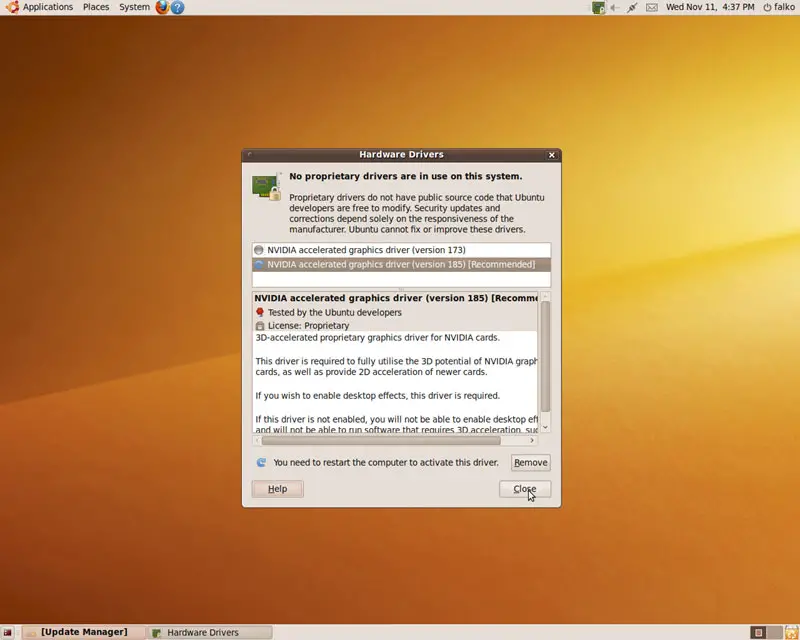Click the Firefox browser launcher icon
Screen dimensions: 800x640
point(162,7)
